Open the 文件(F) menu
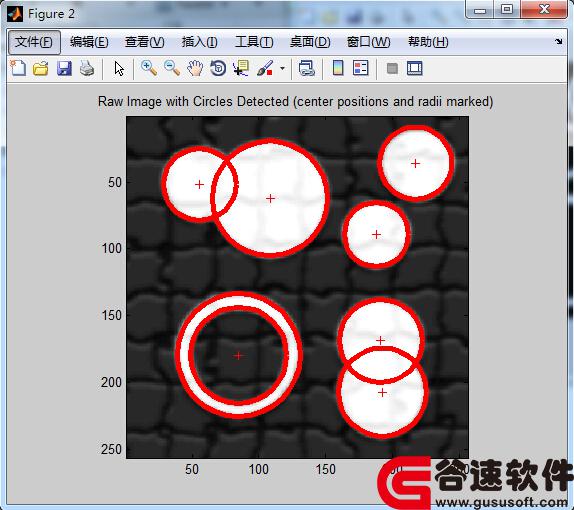The width and height of the screenshot is (574, 510). [x=34, y=42]
